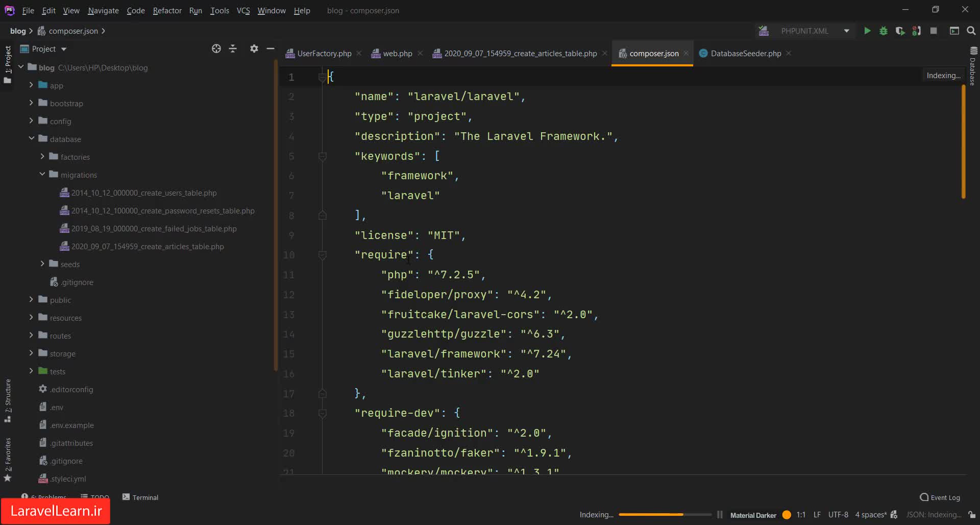980x525 pixels.
Task: Collapse all with the project toolbar icon
Action: click(x=233, y=49)
